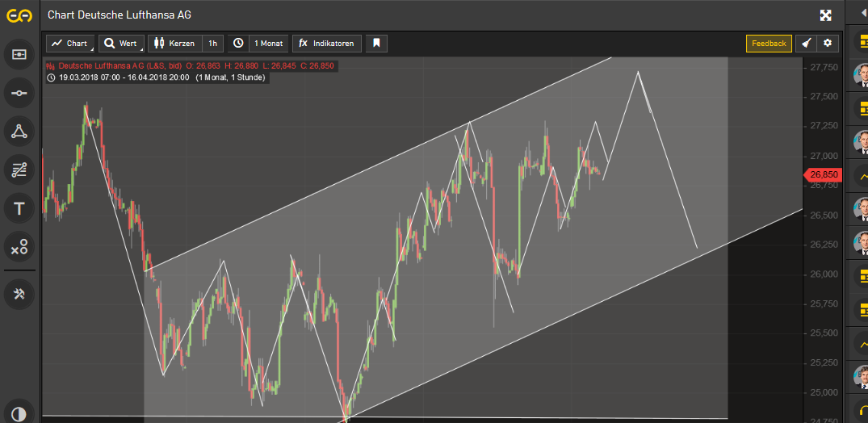Open the hammer and wrench tools menu
The width and height of the screenshot is (868, 423).
[19, 294]
